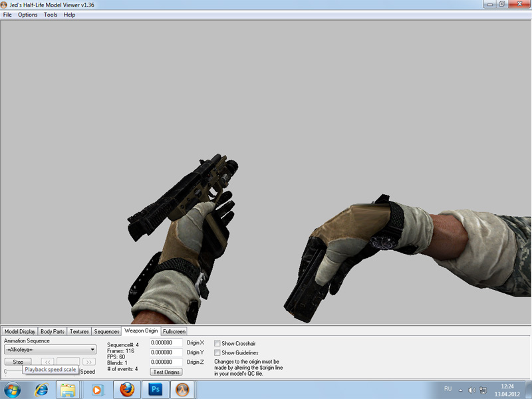Show hidden system tray icons
This screenshot has height=399, width=532.
(x=461, y=389)
